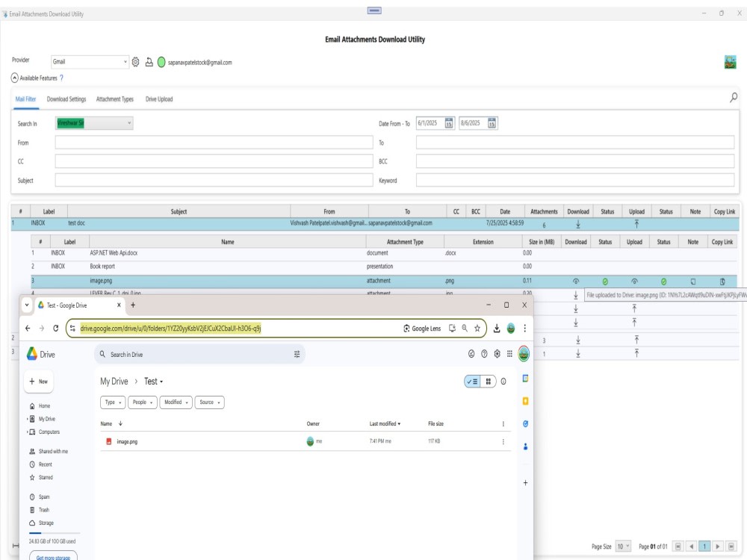Open a new browser tab
The width and height of the screenshot is (747, 560).
tap(133, 305)
